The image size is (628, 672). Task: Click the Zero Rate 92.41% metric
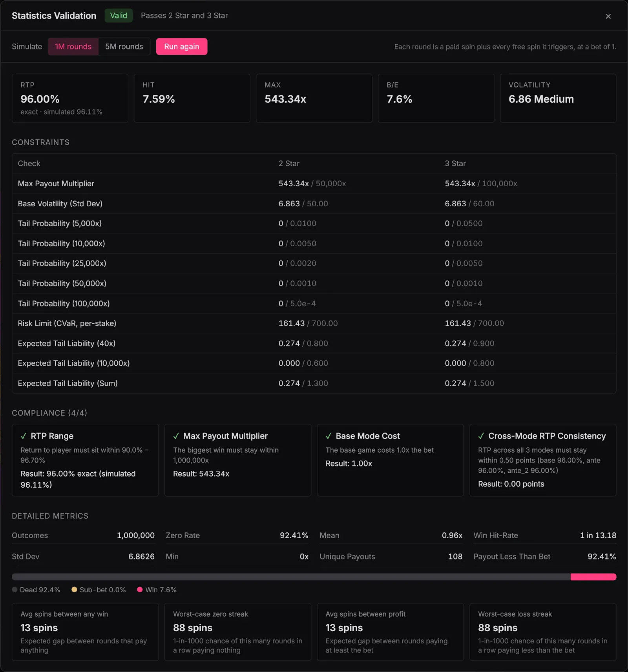237,535
